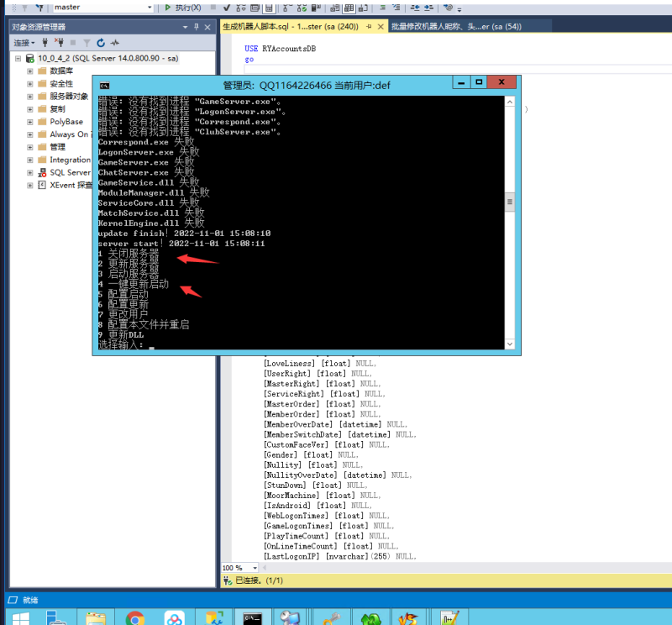Expand the 数据库 folder node
This screenshot has height=625, width=672.
30,71
